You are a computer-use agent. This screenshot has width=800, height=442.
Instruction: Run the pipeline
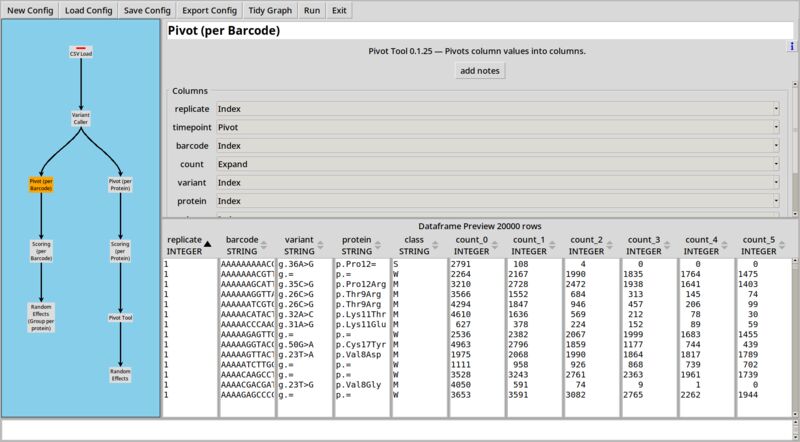tap(312, 10)
